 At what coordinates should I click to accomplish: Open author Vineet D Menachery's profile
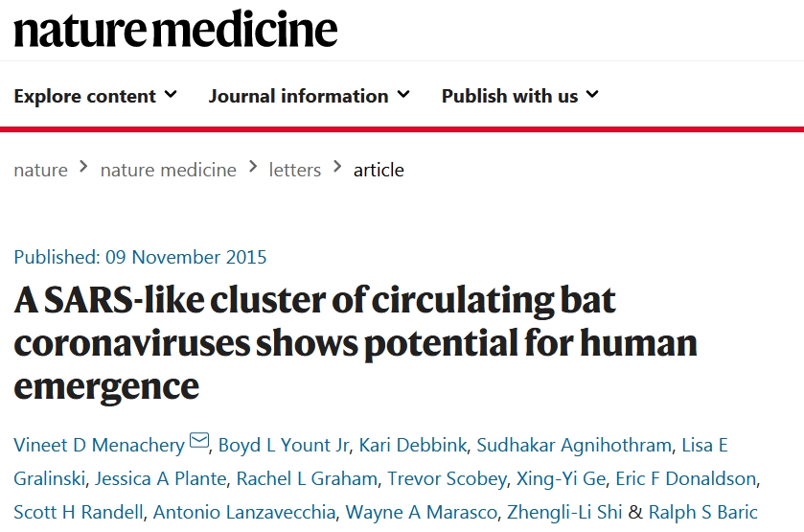pos(99,445)
